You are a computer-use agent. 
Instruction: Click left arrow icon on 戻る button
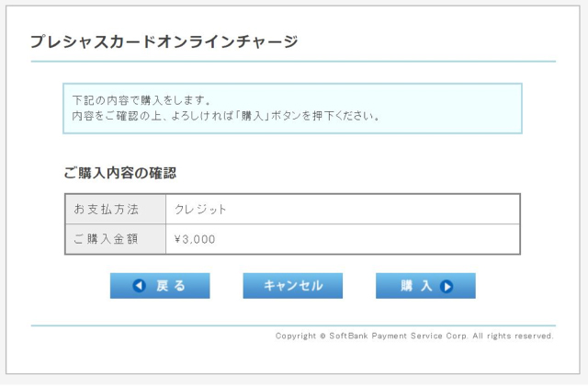(x=139, y=286)
